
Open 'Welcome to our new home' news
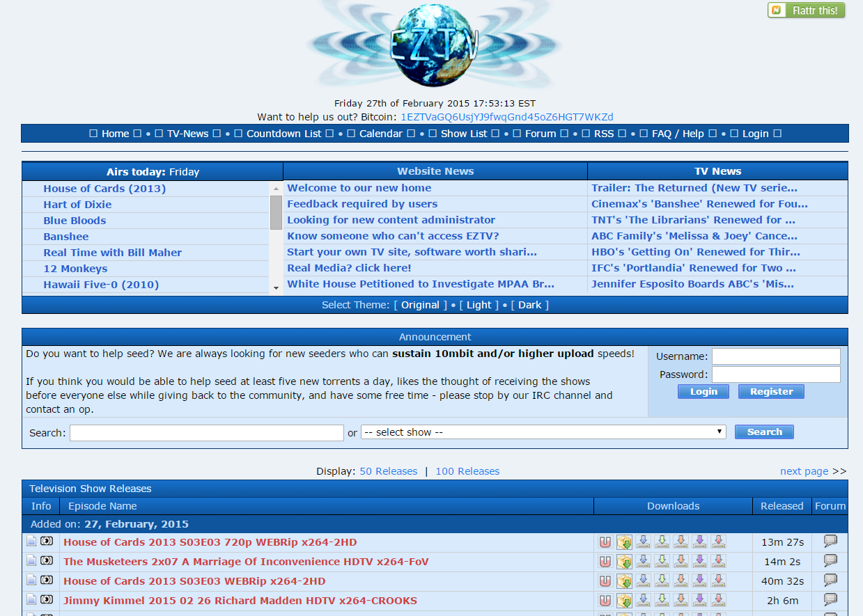click(x=359, y=188)
